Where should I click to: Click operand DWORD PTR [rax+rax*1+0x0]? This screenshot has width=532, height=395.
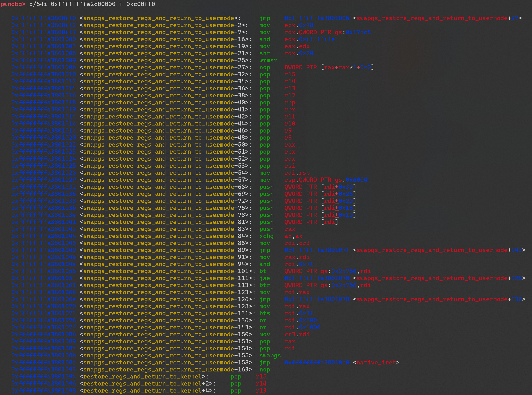pyautogui.click(x=329, y=67)
